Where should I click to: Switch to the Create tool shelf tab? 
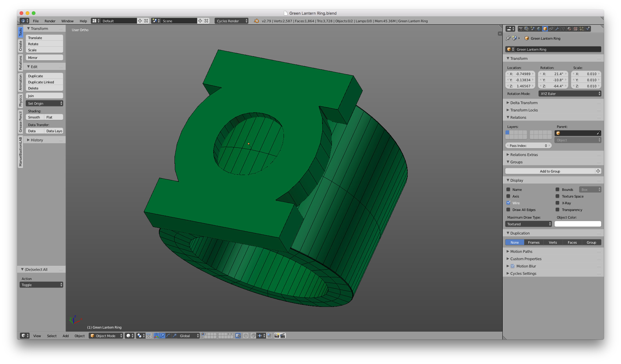point(20,46)
